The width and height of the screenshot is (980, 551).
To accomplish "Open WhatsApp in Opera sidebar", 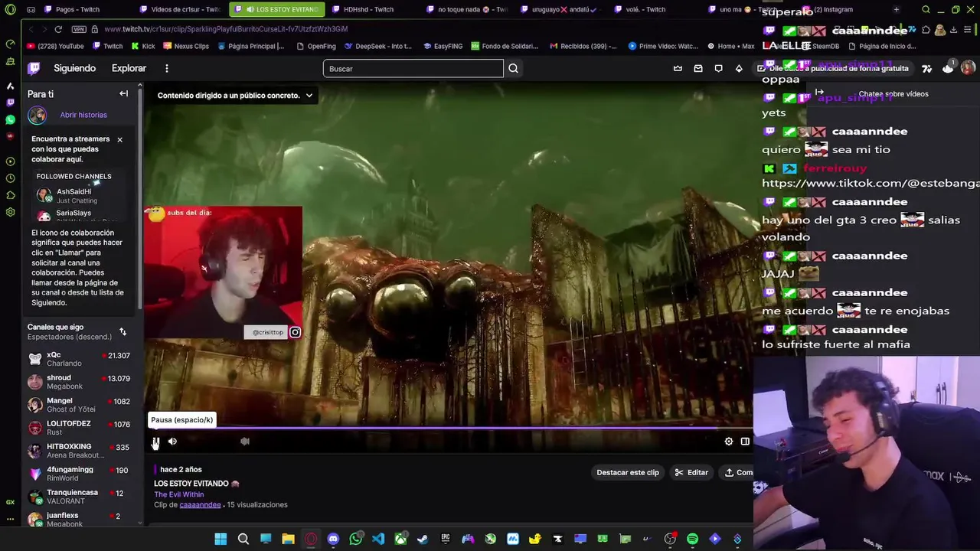I will [10, 120].
